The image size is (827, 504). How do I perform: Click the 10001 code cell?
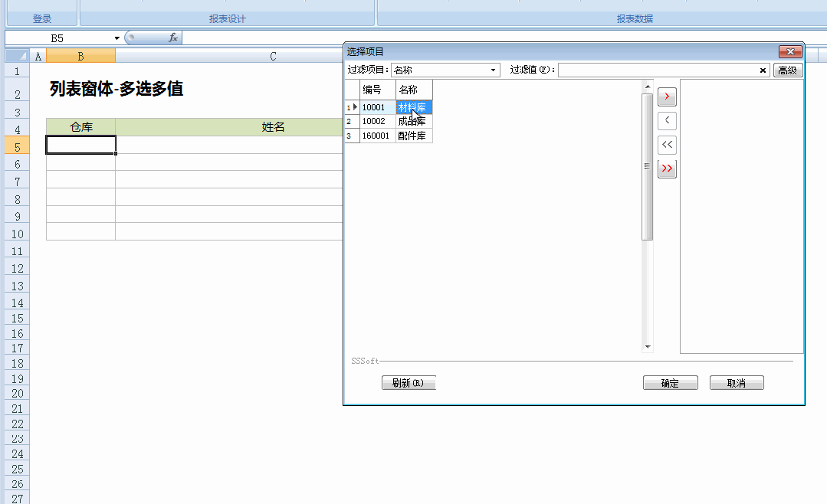(x=378, y=107)
